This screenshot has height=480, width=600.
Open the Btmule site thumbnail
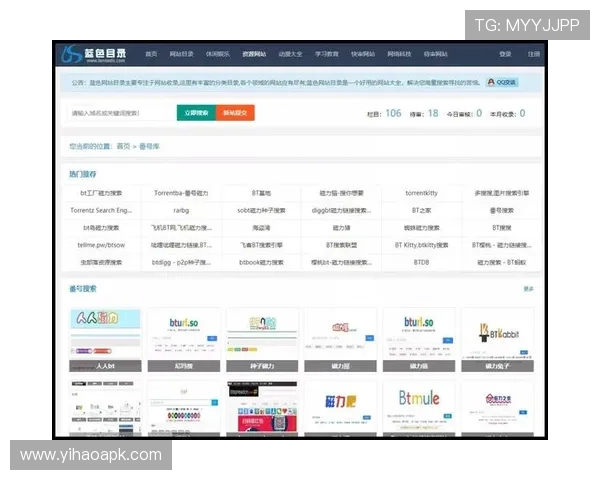pyautogui.click(x=419, y=408)
